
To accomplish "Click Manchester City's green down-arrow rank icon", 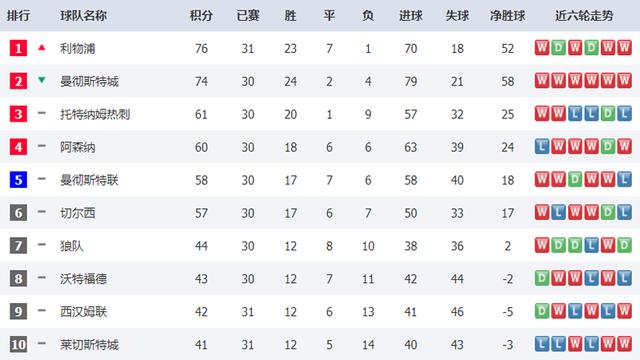I will click(x=41, y=80).
